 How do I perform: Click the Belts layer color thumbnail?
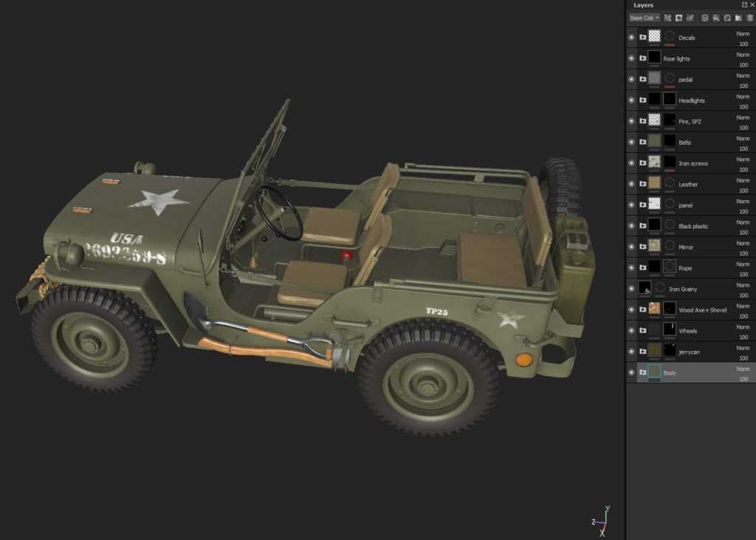click(x=654, y=142)
